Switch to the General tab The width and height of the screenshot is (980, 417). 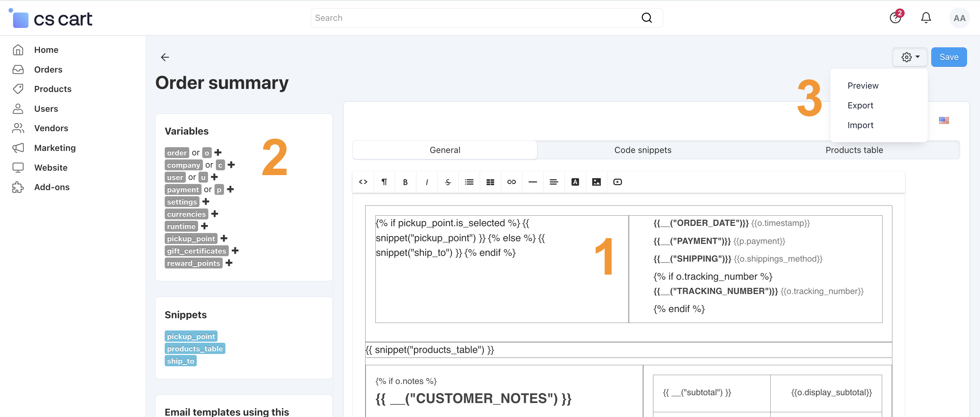(x=445, y=150)
